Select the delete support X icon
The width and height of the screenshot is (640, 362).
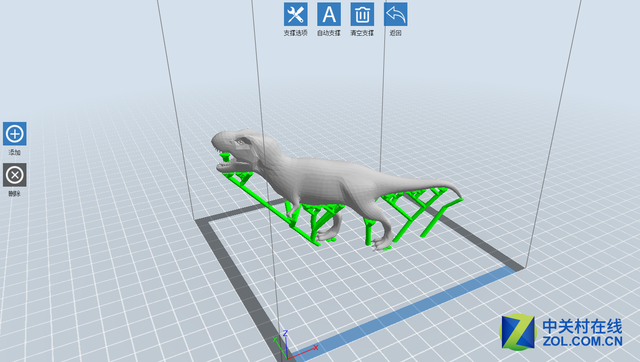pyautogui.click(x=15, y=175)
